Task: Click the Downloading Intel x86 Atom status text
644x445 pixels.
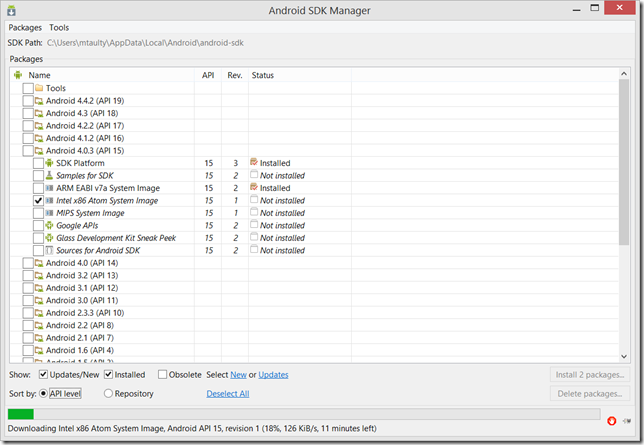Action: point(192,428)
